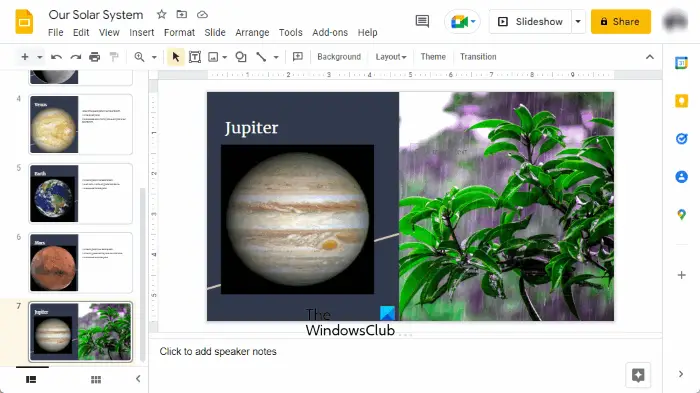Open the Add-ons menu
Viewport: 700px width, 393px height.
[x=330, y=33]
